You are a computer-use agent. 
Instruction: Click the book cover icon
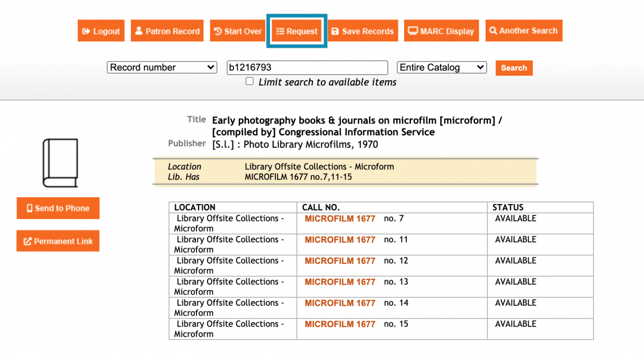(60, 163)
